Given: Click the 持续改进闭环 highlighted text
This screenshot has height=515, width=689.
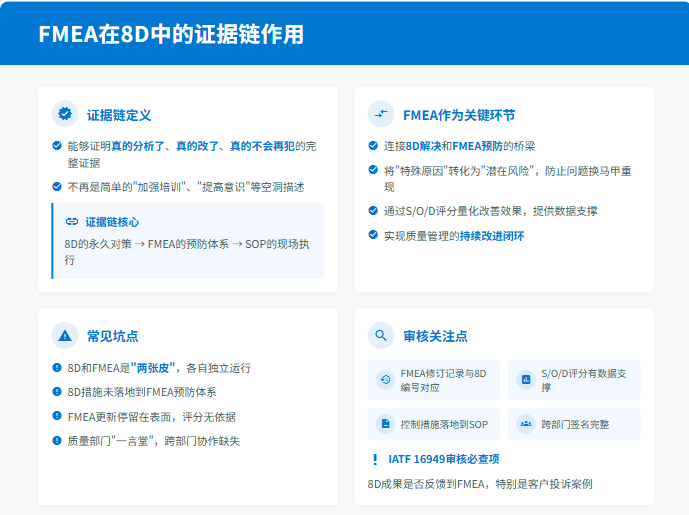Looking at the screenshot, I should (x=491, y=236).
